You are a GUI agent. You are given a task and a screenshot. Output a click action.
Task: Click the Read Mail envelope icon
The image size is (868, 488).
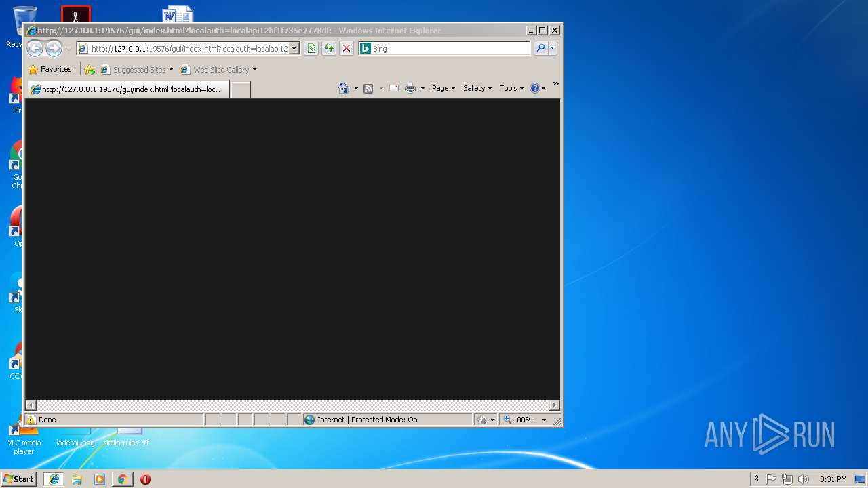coord(393,88)
